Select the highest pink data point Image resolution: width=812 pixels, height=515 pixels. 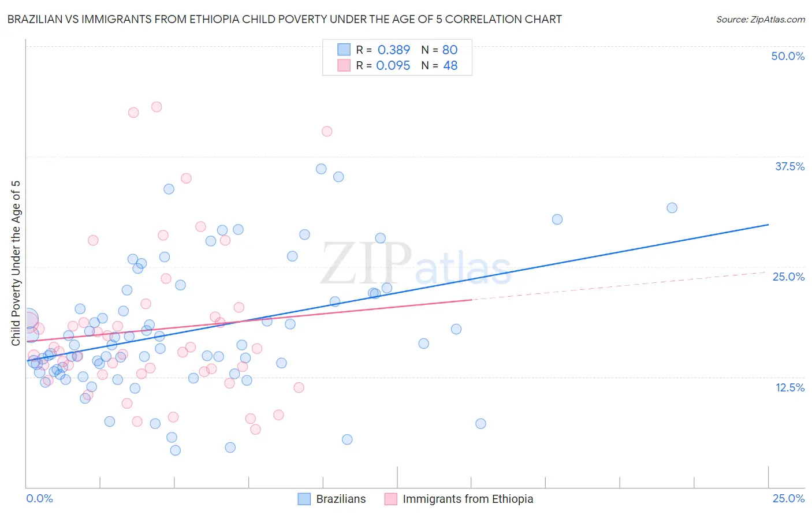pos(157,107)
